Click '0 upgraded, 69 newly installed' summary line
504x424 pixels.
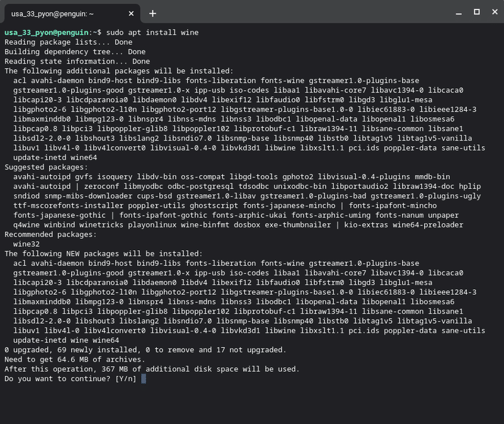click(x=146, y=350)
